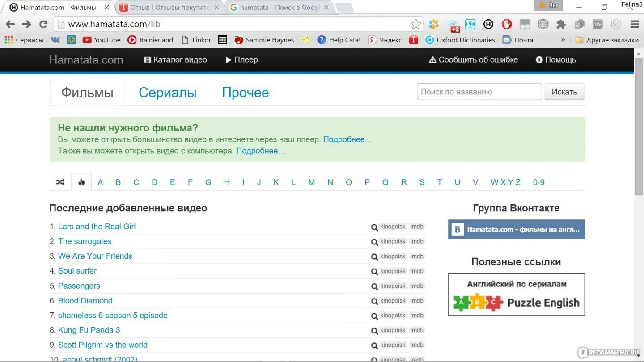Open the movie We Are Your Friends
Image resolution: width=644 pixels, height=362 pixels.
click(95, 256)
